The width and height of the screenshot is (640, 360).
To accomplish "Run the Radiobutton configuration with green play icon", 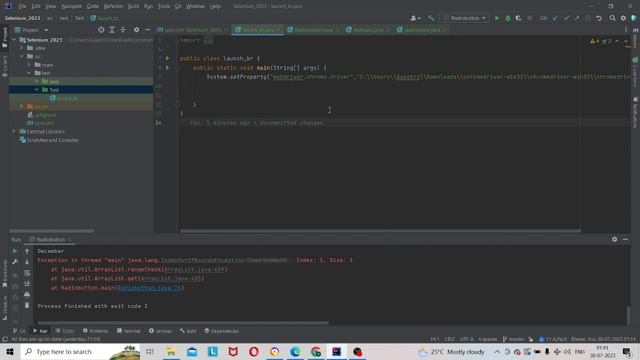I will (x=497, y=18).
